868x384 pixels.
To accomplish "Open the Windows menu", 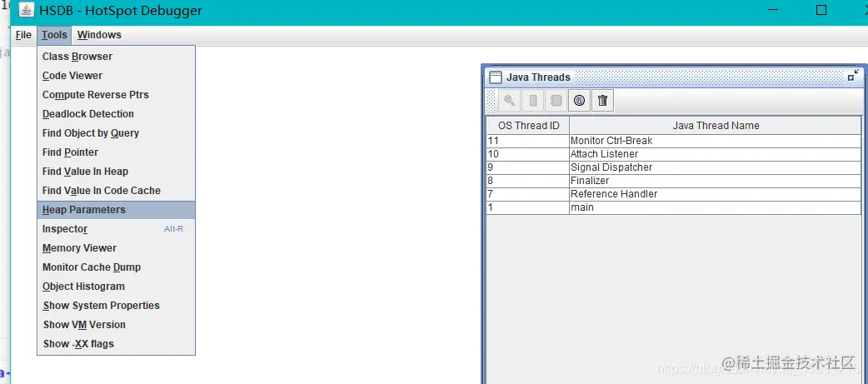I will 99,35.
